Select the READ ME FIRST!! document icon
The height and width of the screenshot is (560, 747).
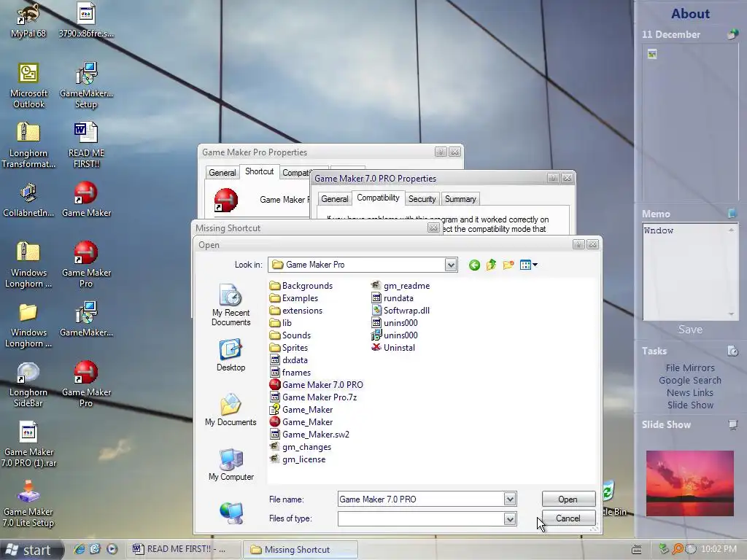[x=86, y=145]
